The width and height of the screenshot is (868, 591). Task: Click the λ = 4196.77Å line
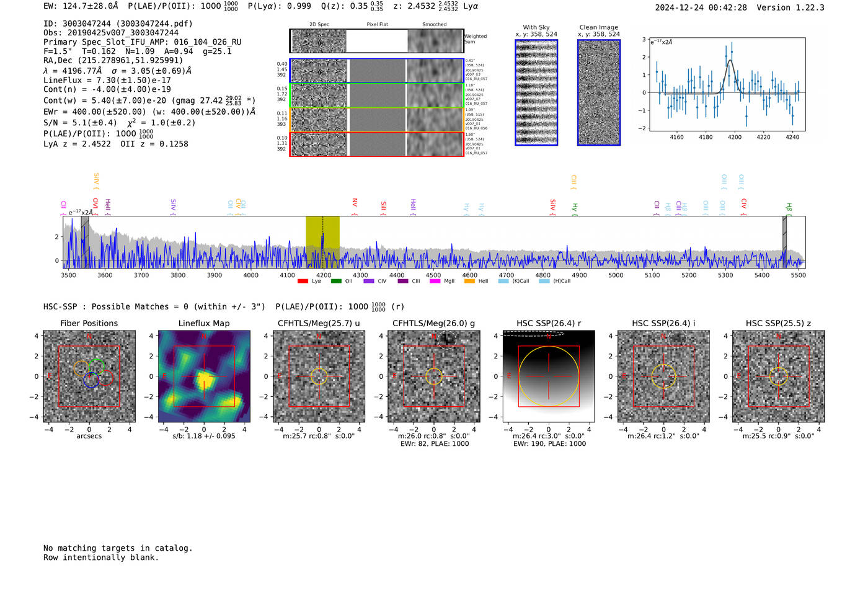117,71
